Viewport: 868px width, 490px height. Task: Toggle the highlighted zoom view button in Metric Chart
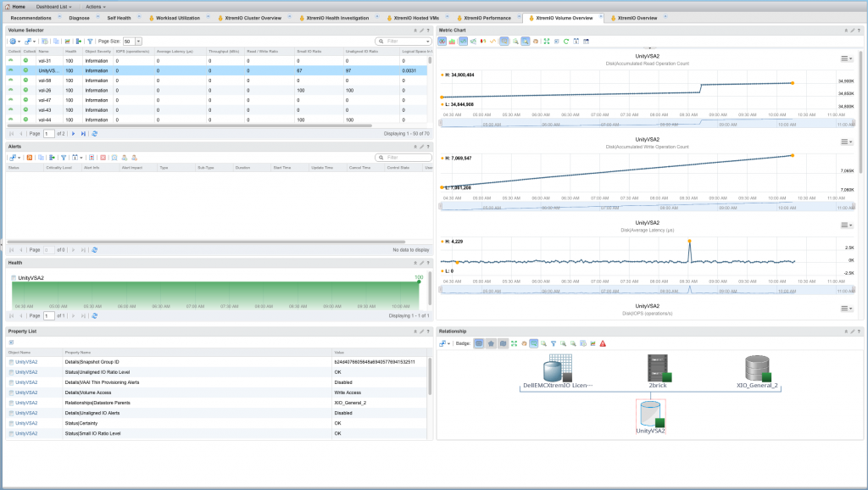point(526,41)
